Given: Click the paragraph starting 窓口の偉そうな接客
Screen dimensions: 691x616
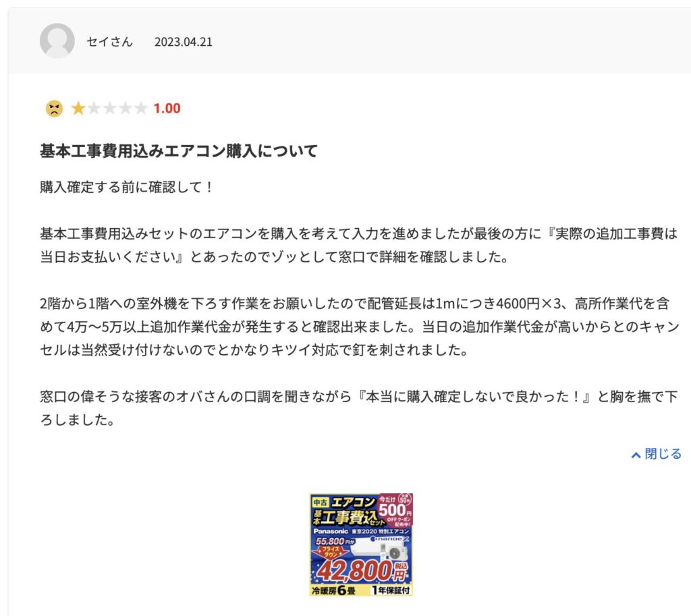Looking at the screenshot, I should [359, 408].
